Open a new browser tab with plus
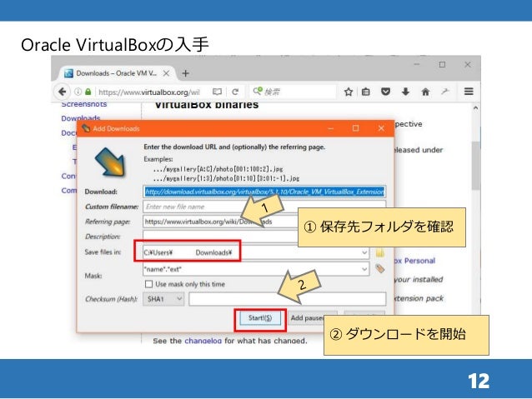This screenshot has height=399, width=532. pos(186,73)
